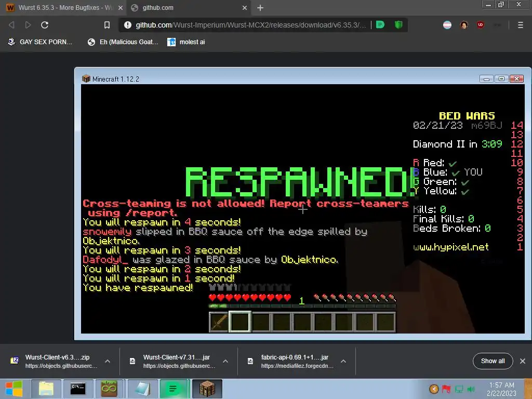Open the Eh (Malicious Goat...) bookmark

click(123, 42)
